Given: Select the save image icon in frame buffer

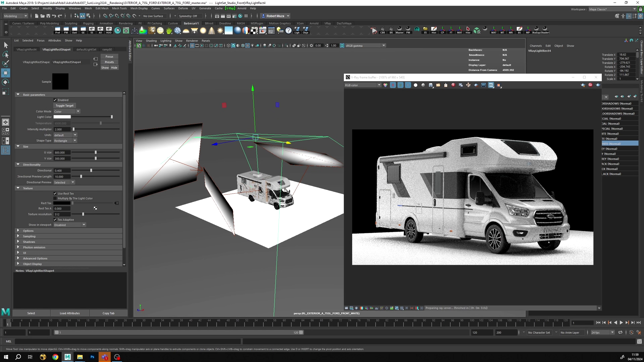Looking at the screenshot, I should coord(431,85).
